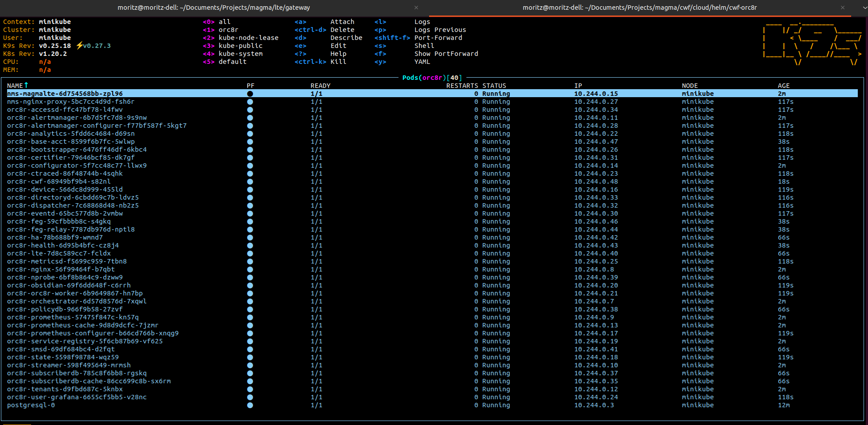Select the cwf-orc8r terminal tab
The height and width of the screenshot is (425, 868).
pos(639,8)
